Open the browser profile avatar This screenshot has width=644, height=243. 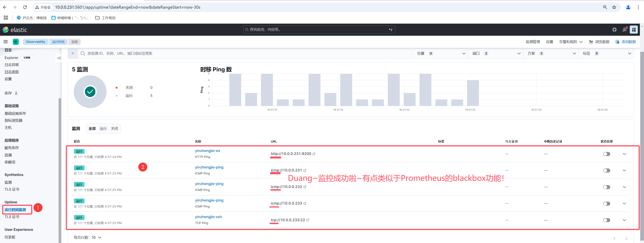[x=628, y=7]
